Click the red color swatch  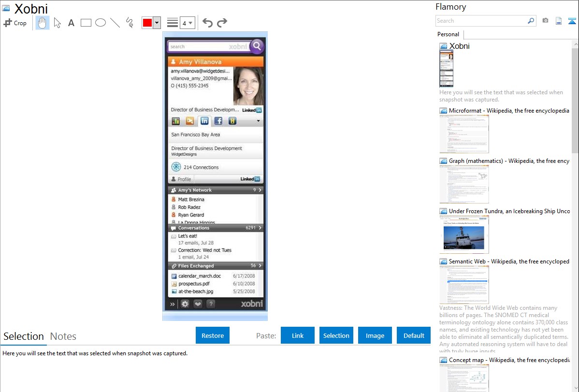point(147,23)
